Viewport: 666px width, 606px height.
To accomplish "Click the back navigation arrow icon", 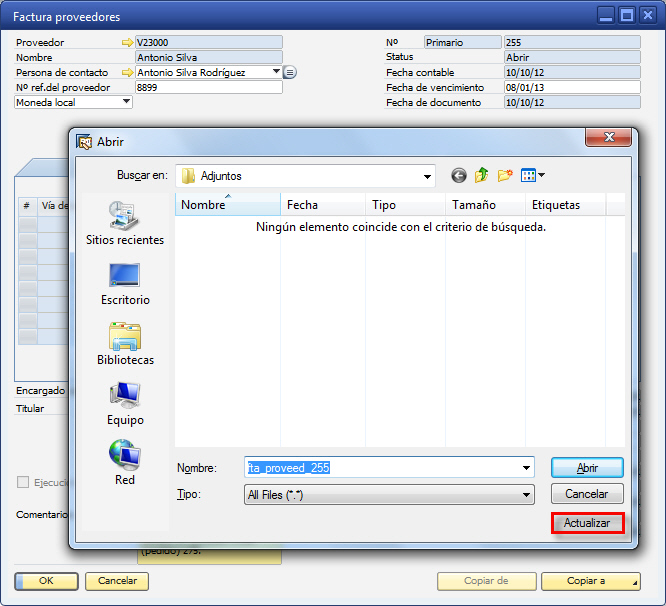I will tap(459, 176).
